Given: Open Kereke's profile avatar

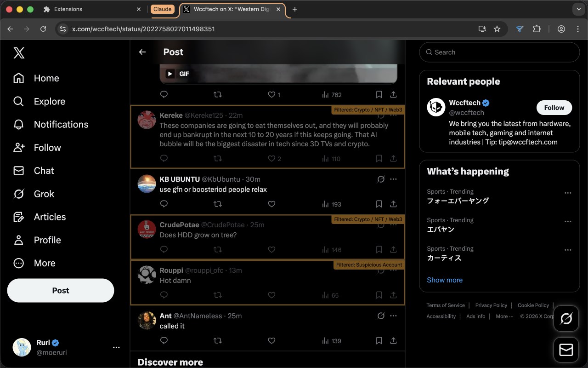Looking at the screenshot, I should [x=147, y=120].
